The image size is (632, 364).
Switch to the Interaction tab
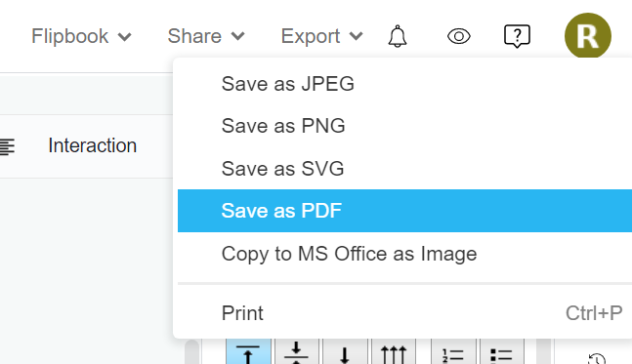click(92, 145)
